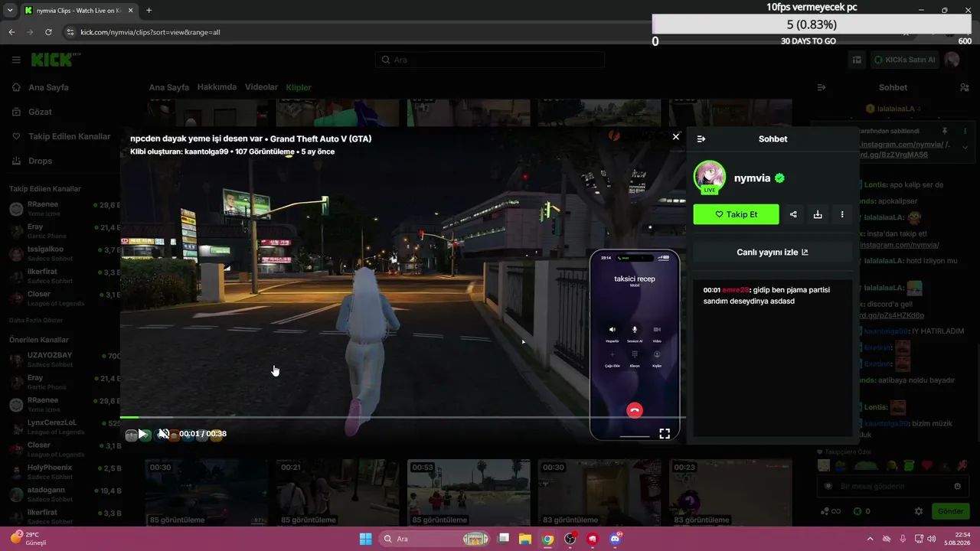Open nymvia's profile avatar in clip panel
The image size is (980, 551).
click(709, 177)
